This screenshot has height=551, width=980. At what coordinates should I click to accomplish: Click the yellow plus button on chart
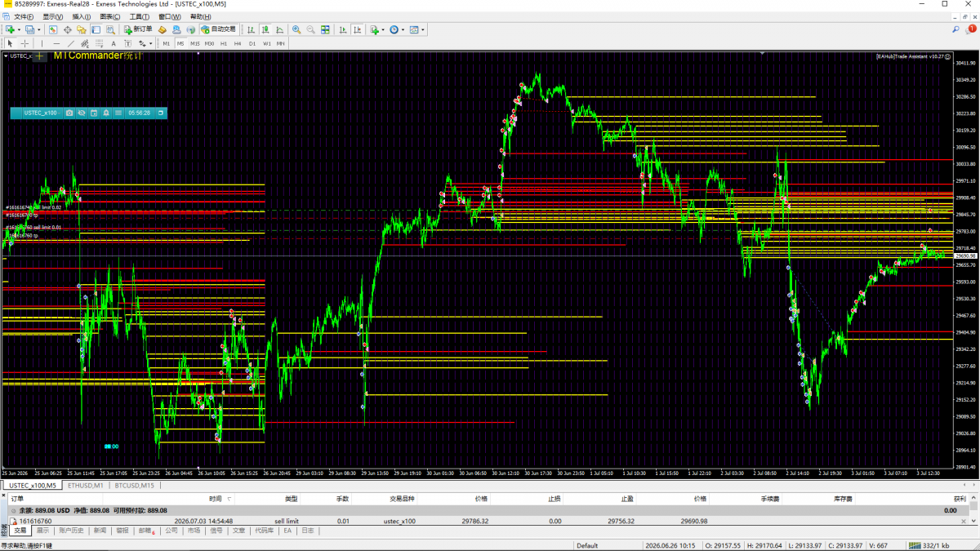(x=38, y=56)
